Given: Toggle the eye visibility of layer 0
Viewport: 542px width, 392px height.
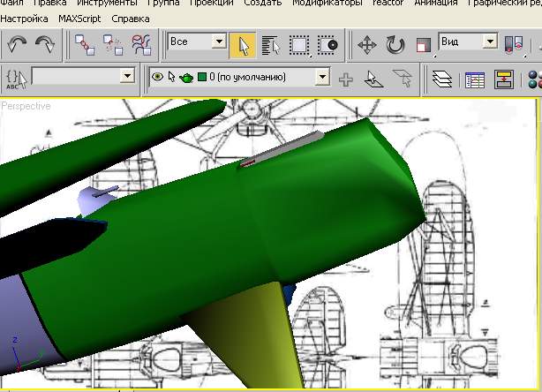Looking at the screenshot, I should click(x=158, y=78).
